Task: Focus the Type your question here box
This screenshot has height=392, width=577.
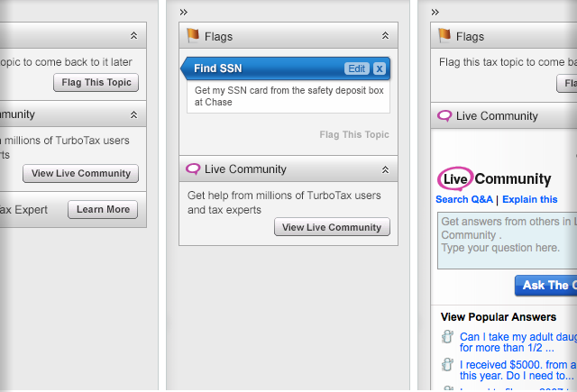Action: pyautogui.click(x=507, y=241)
